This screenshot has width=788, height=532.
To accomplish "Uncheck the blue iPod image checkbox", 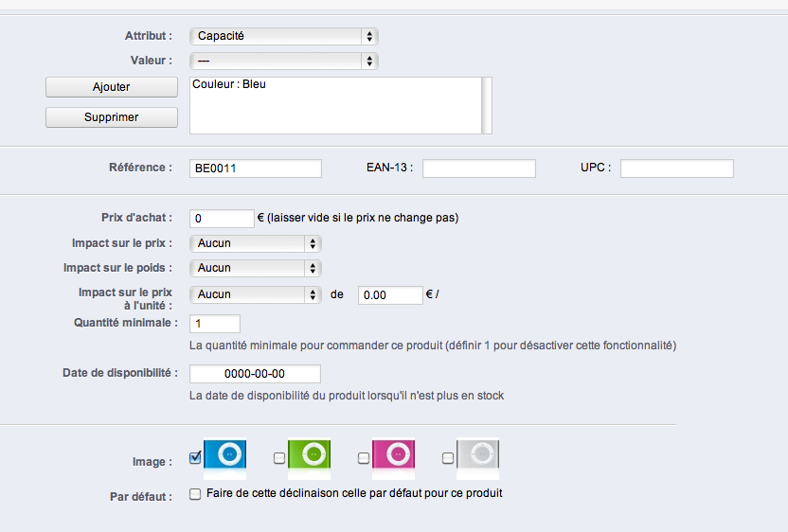I will pos(195,457).
